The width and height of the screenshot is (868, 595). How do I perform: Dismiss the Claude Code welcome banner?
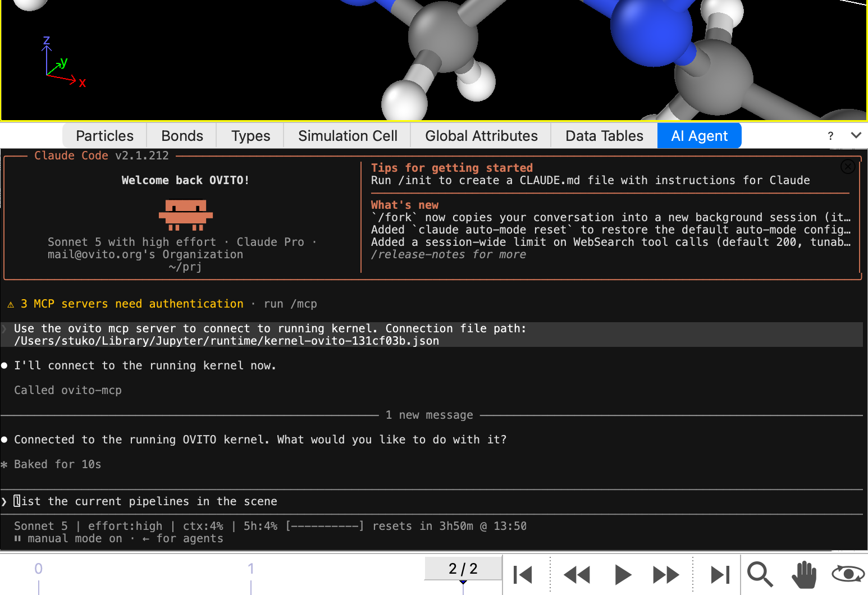(848, 167)
